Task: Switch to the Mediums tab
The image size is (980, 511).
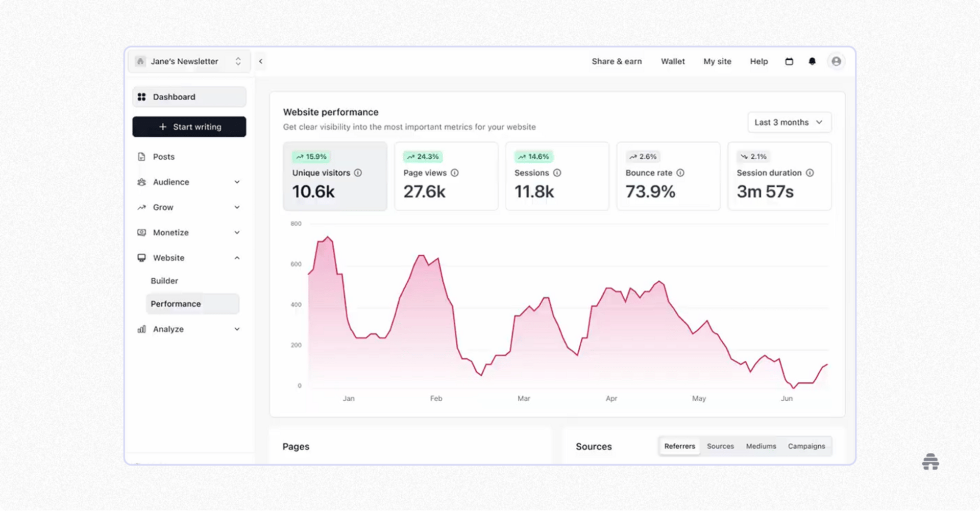Action: tap(761, 446)
